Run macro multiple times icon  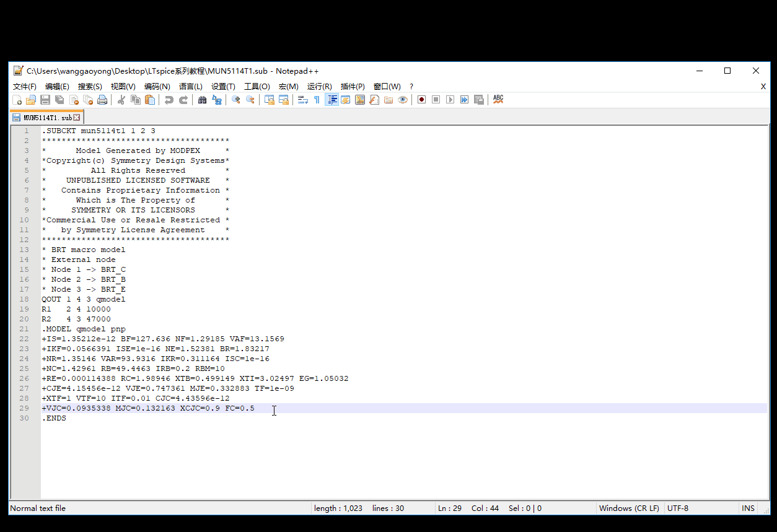(x=465, y=100)
